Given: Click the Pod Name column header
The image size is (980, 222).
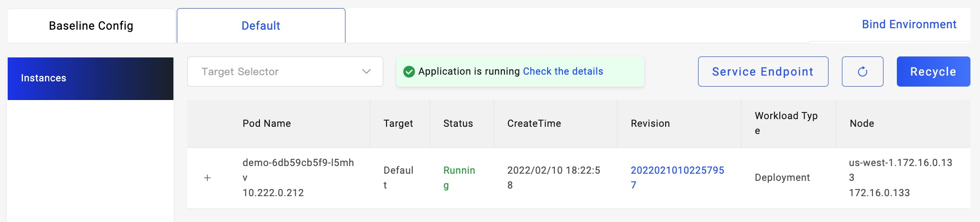Looking at the screenshot, I should tap(267, 123).
